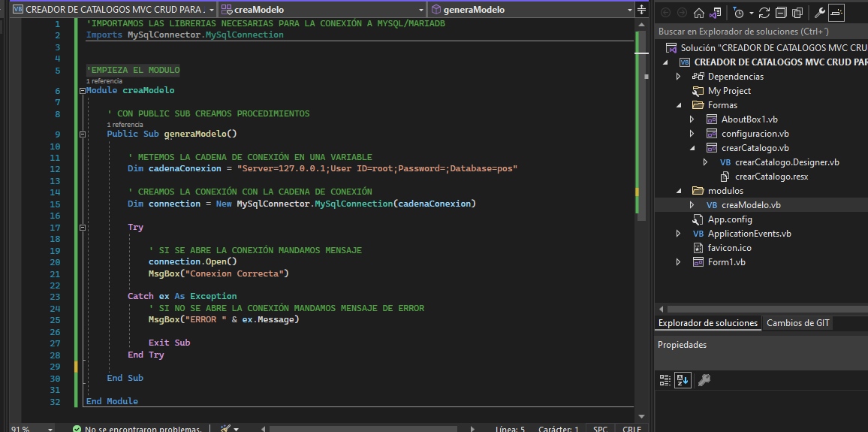Click the pending changes filter clock icon

pos(738,13)
